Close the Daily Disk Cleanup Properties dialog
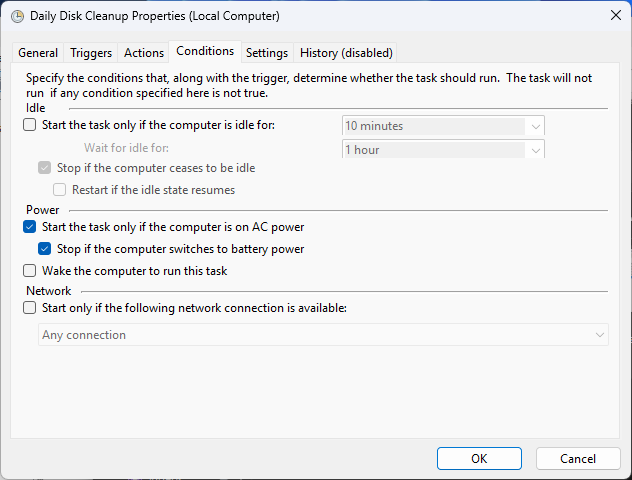The image size is (632, 480). click(x=614, y=16)
